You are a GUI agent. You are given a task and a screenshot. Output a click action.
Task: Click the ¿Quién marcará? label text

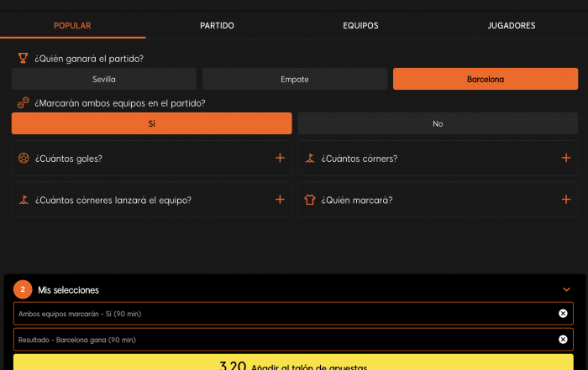coord(357,201)
